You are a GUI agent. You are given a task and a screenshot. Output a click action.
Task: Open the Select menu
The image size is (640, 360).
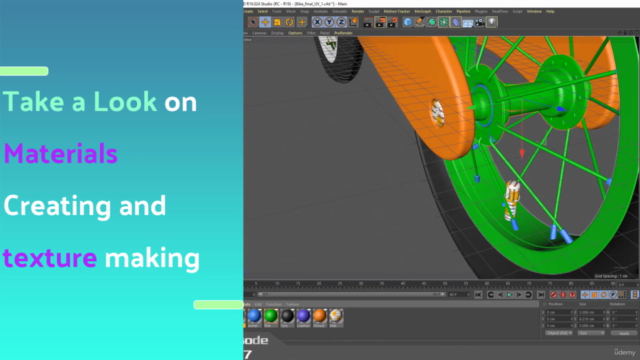pos(262,11)
